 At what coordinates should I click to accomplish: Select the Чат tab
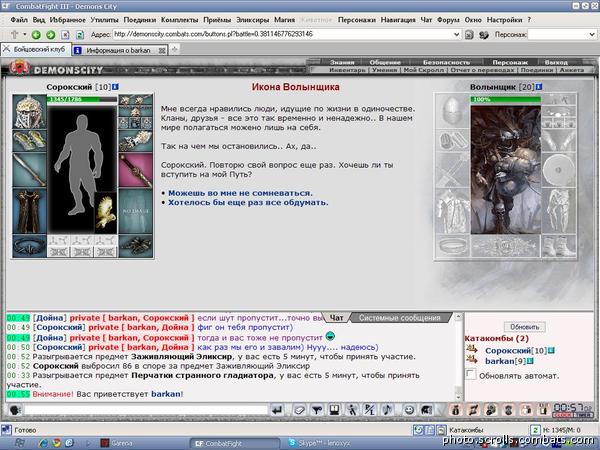(336, 318)
